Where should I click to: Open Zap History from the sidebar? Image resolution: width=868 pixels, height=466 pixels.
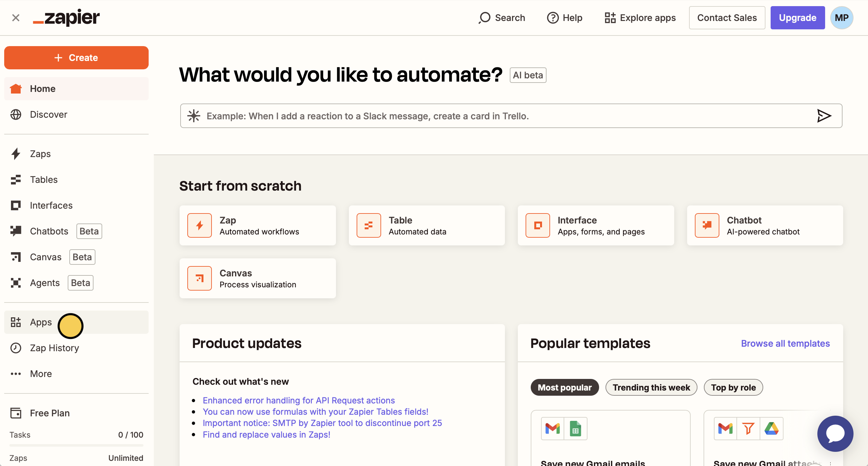[x=54, y=348]
